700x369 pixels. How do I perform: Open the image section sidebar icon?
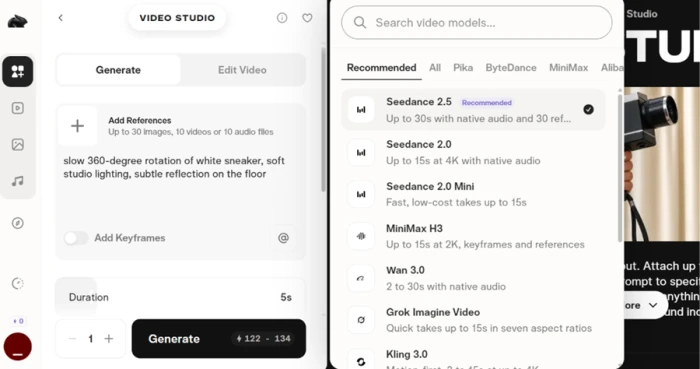(18, 145)
